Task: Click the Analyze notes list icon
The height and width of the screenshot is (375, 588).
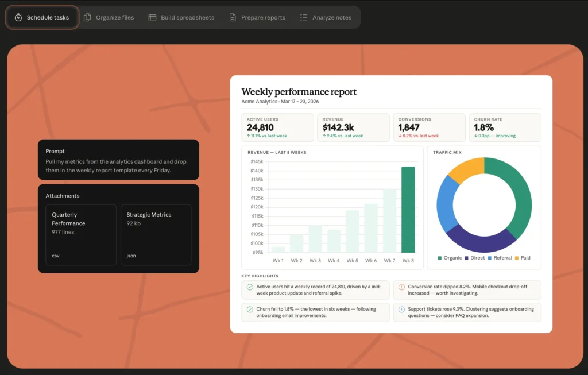Action: coord(304,17)
